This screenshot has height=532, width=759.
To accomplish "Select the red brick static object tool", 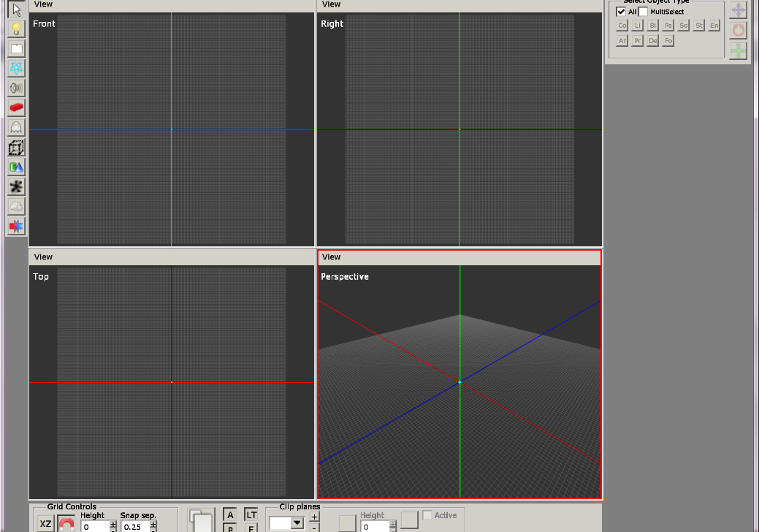I will tap(16, 107).
